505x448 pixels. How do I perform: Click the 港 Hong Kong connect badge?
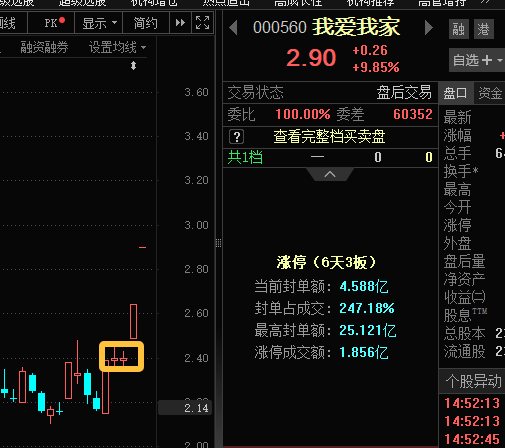point(483,29)
